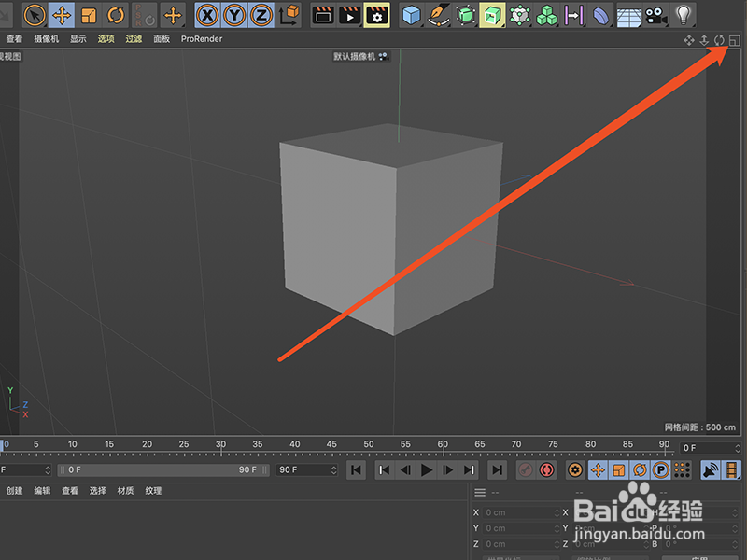
Task: Toggle rotation keyframe recording
Action: (x=640, y=470)
